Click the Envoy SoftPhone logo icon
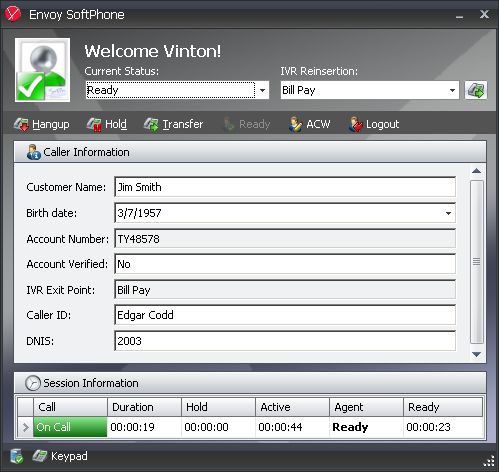The image size is (499, 472). 13,14
